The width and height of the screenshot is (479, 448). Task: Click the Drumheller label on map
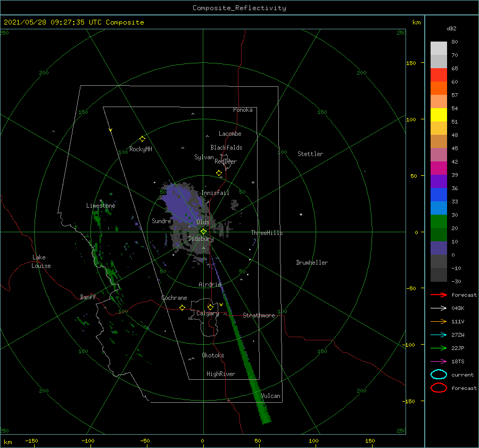coord(312,263)
